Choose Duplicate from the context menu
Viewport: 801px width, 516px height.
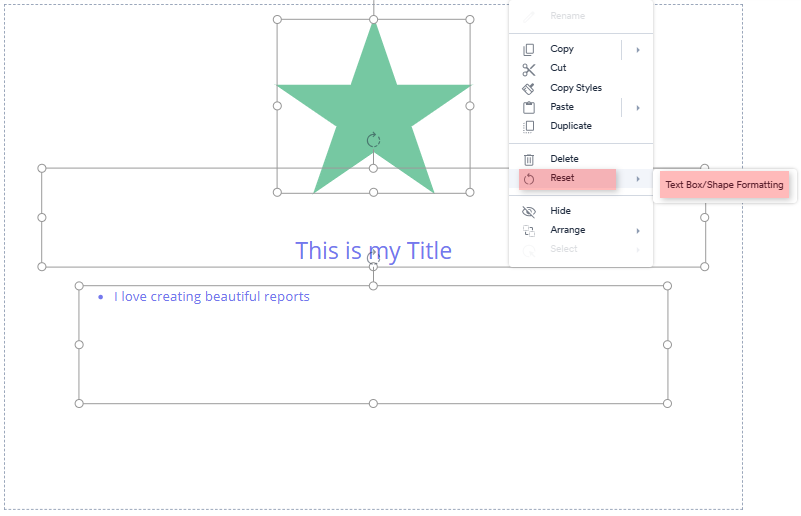point(571,126)
